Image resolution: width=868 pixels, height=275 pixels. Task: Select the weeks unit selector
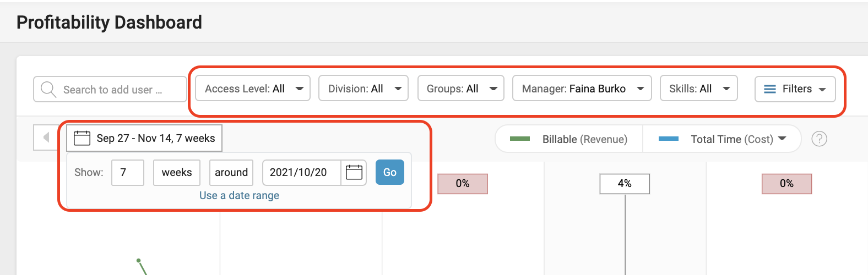(177, 173)
